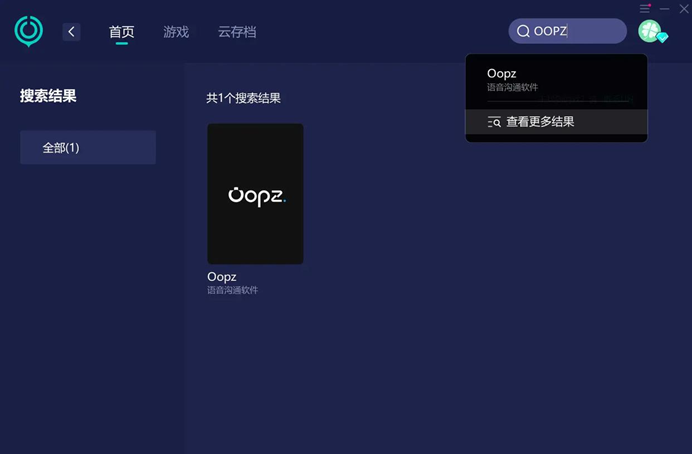This screenshot has width=692, height=454.
Task: Open the 游戏 tab
Action: click(176, 32)
